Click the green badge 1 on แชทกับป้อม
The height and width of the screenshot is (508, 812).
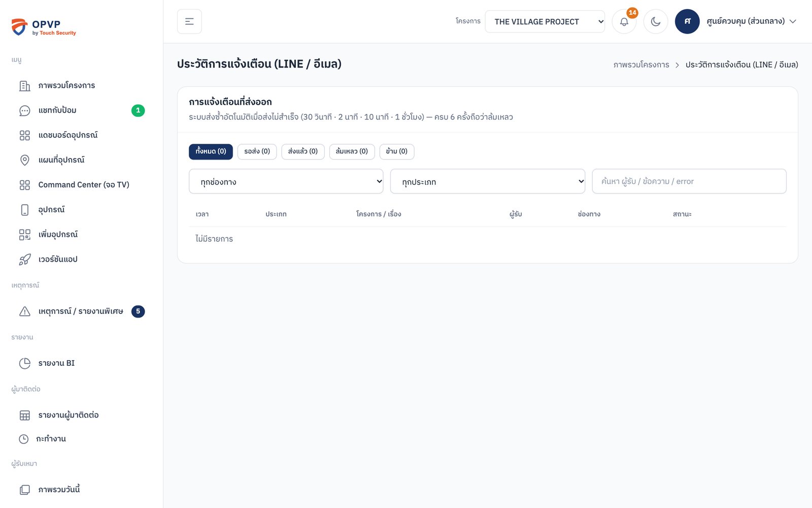click(x=138, y=110)
